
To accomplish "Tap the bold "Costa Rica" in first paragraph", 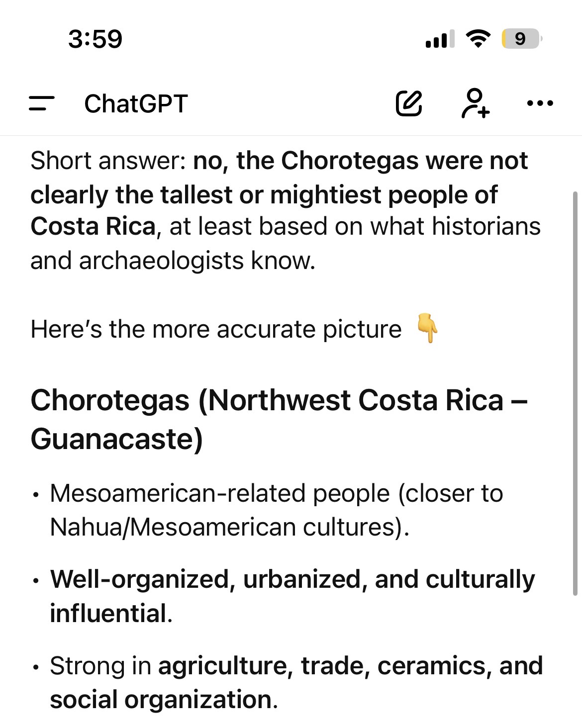I will [93, 227].
